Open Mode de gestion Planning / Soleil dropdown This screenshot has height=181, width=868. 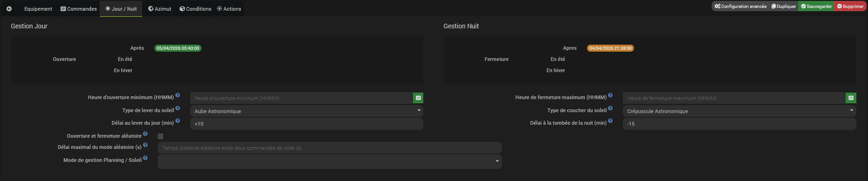330,161
